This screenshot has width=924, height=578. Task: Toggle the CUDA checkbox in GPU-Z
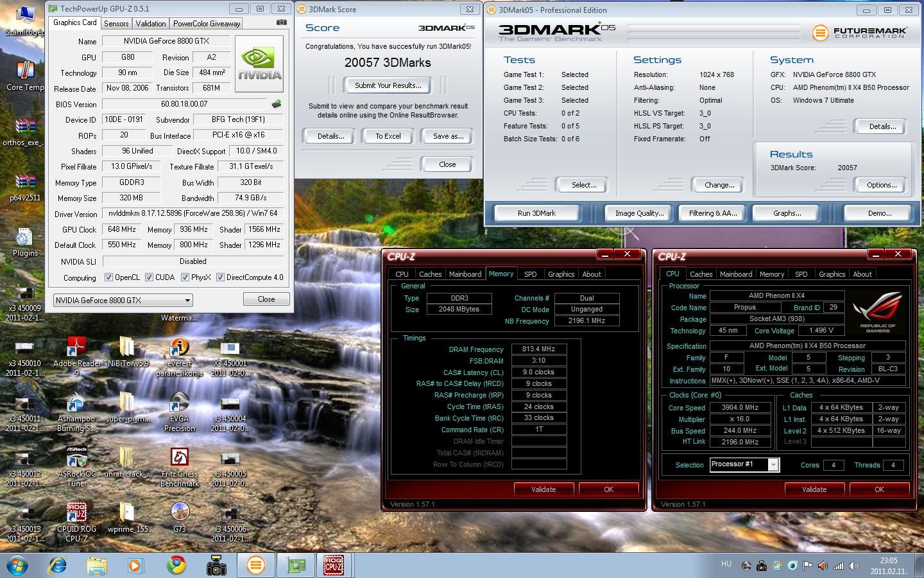149,277
